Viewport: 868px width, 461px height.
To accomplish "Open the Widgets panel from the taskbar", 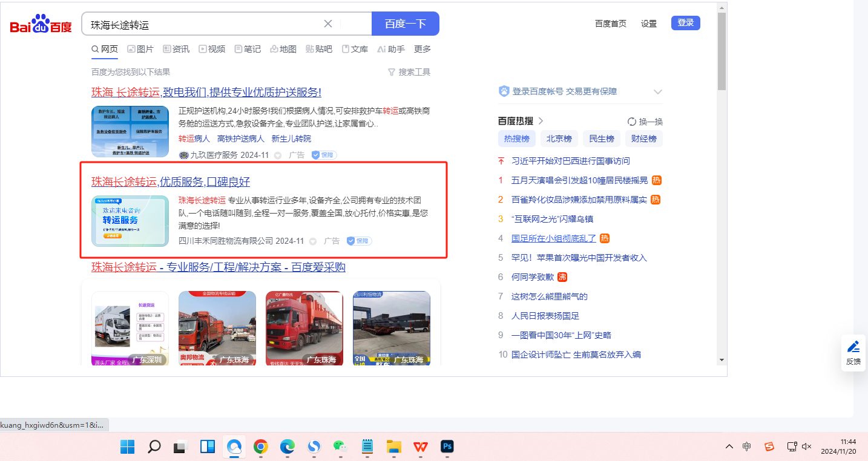I will (208, 446).
